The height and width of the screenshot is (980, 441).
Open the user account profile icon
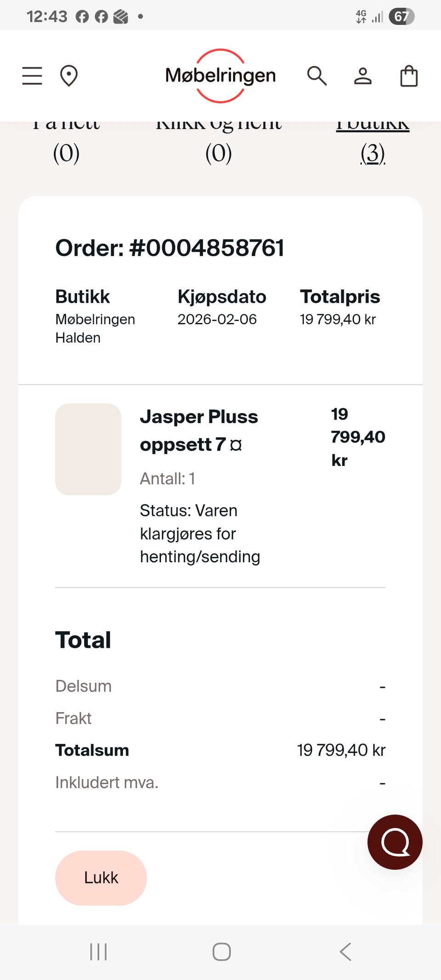[363, 76]
